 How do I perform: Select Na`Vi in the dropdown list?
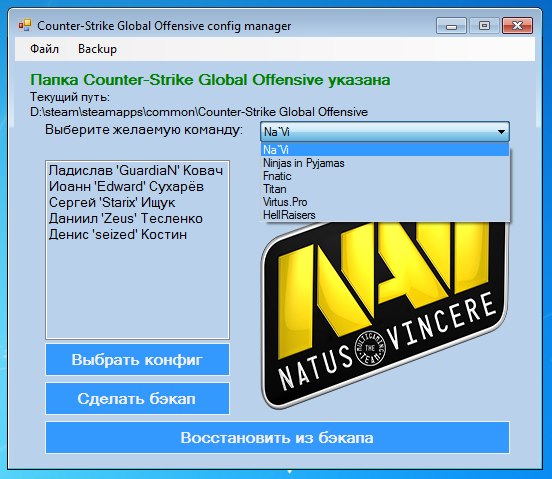[385, 150]
